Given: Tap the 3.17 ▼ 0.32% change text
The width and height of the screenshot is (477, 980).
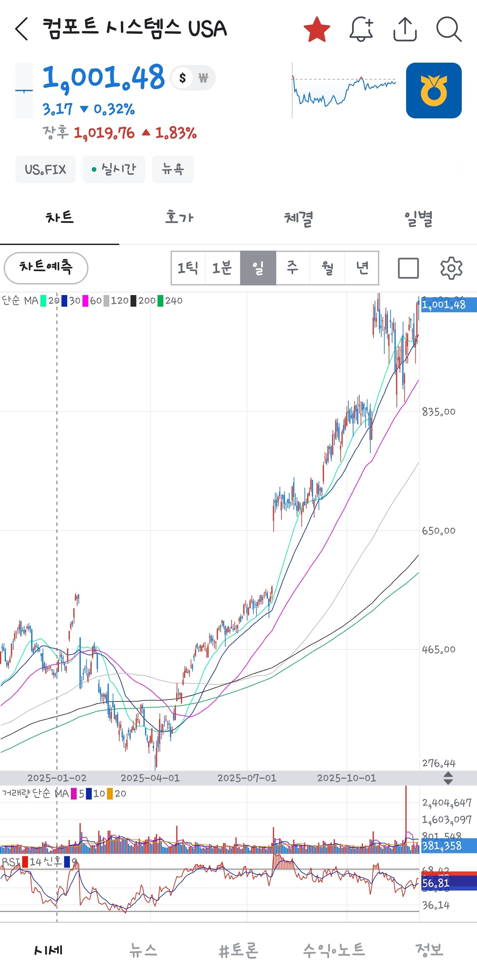Looking at the screenshot, I should [88, 109].
